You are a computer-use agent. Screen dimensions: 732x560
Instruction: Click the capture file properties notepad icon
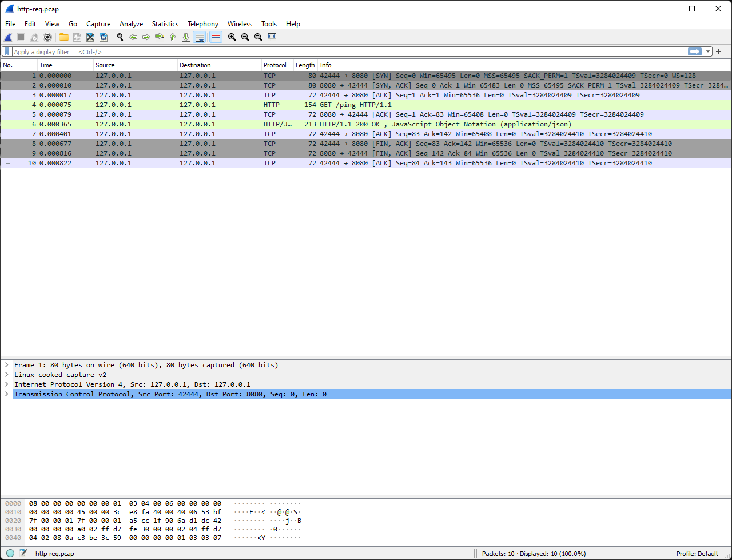click(23, 553)
